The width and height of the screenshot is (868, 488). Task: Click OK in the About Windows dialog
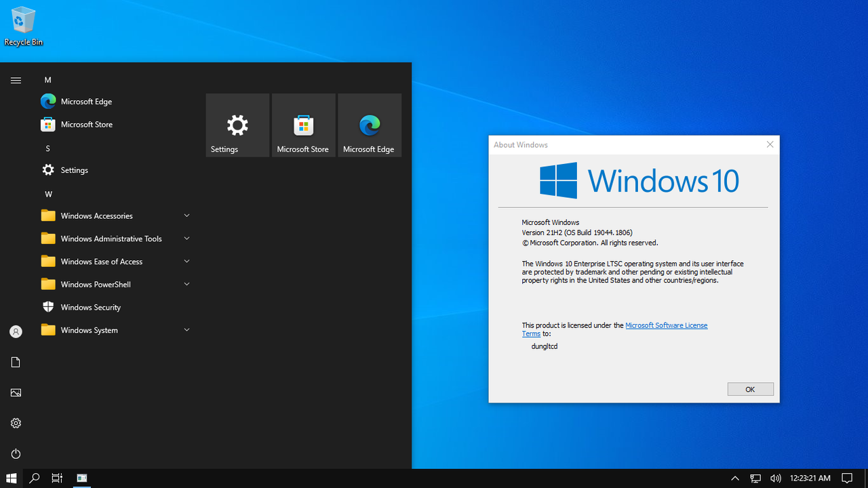pyautogui.click(x=750, y=389)
